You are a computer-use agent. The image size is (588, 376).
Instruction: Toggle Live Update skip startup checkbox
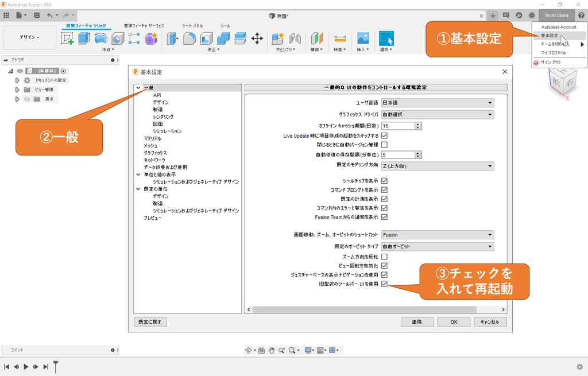pyautogui.click(x=384, y=135)
